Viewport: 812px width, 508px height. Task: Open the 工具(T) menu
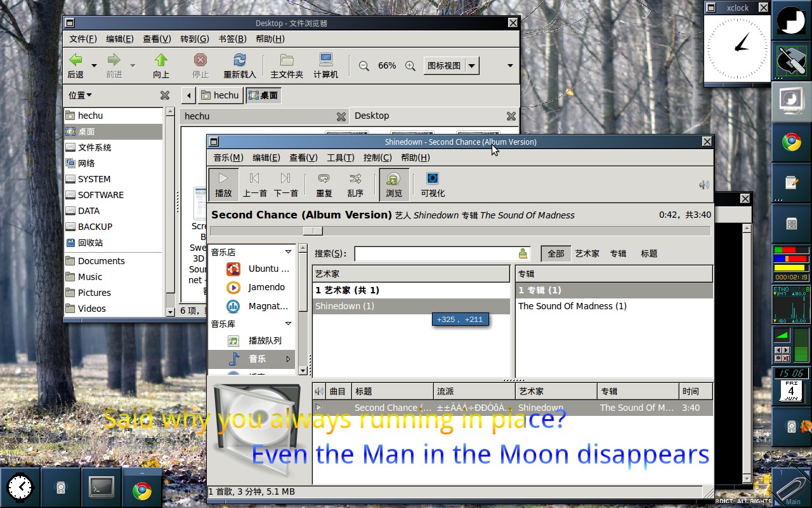341,157
